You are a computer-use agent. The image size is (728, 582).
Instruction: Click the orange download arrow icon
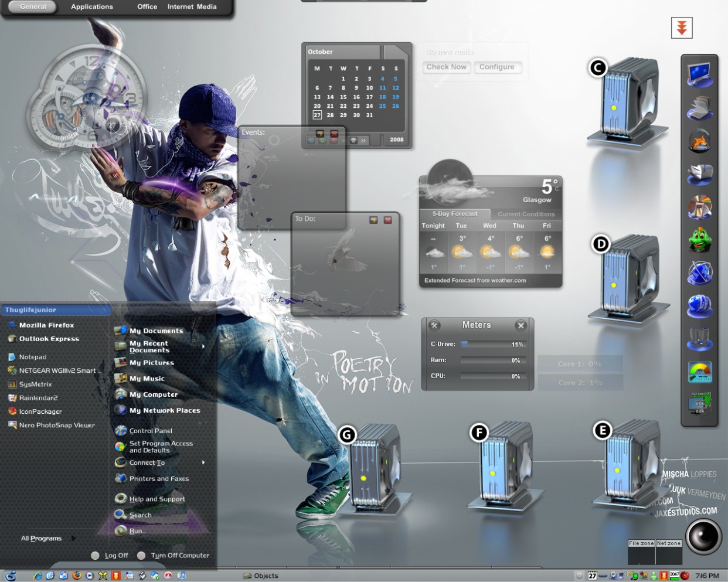click(682, 28)
